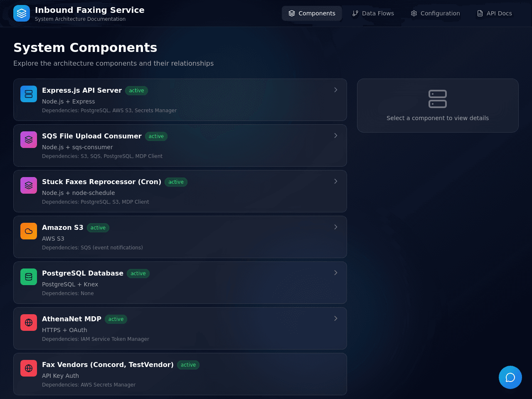Click active badge on Amazon S3
Screen dimensions: 532x399
[98, 228]
